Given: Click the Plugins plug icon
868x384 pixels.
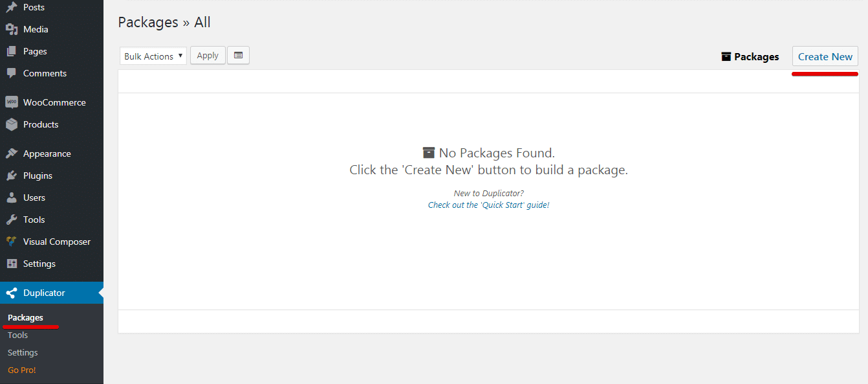Looking at the screenshot, I should tap(12, 175).
